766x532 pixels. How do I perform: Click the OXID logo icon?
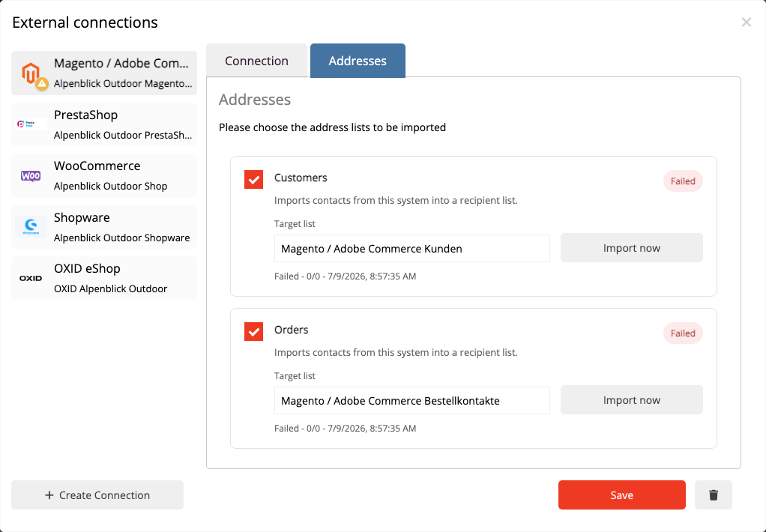pyautogui.click(x=30, y=278)
